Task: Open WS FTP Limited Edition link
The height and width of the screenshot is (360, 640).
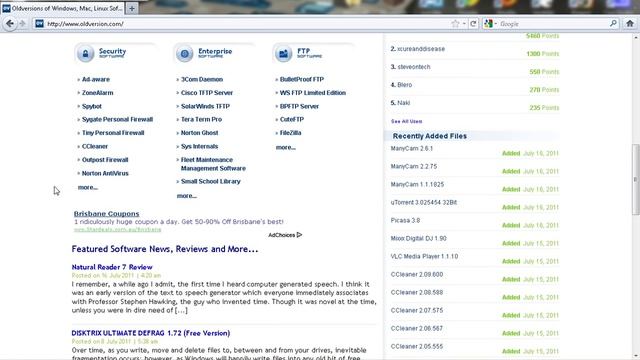Action: pos(313,93)
